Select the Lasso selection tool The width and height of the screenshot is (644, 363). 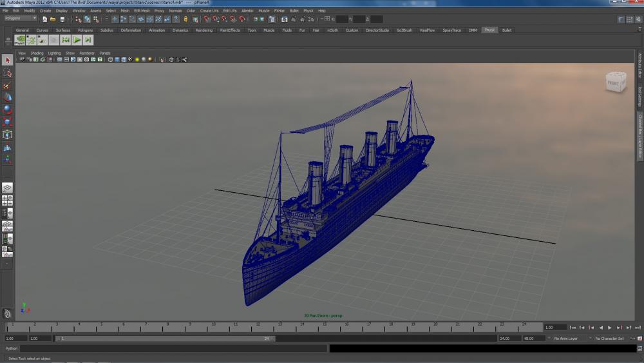coord(7,73)
